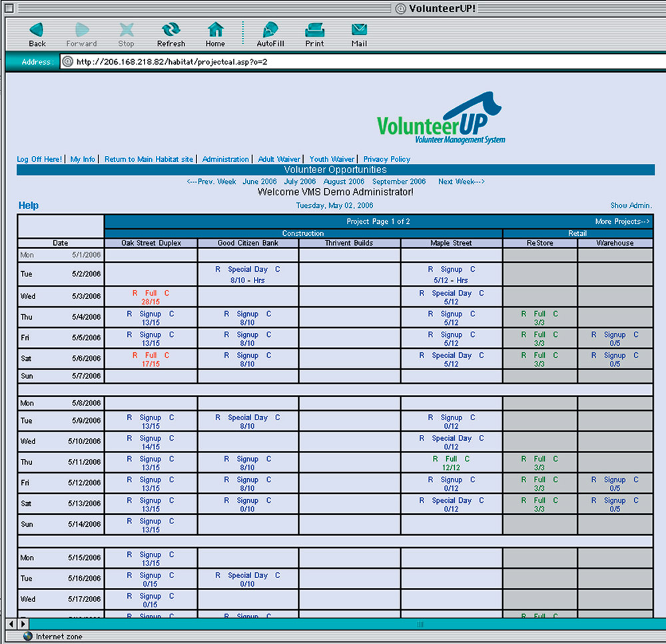666x644 pixels.
Task: Click the Back toolbar icon
Action: coord(37,30)
